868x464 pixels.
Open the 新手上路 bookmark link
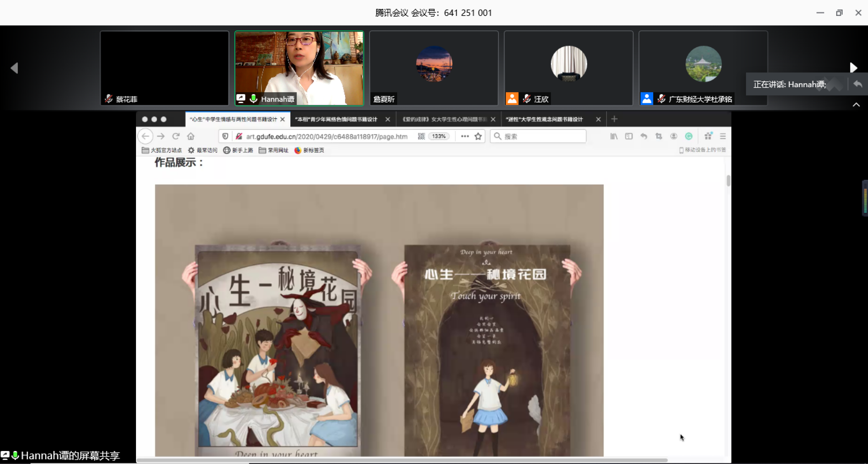tap(238, 150)
